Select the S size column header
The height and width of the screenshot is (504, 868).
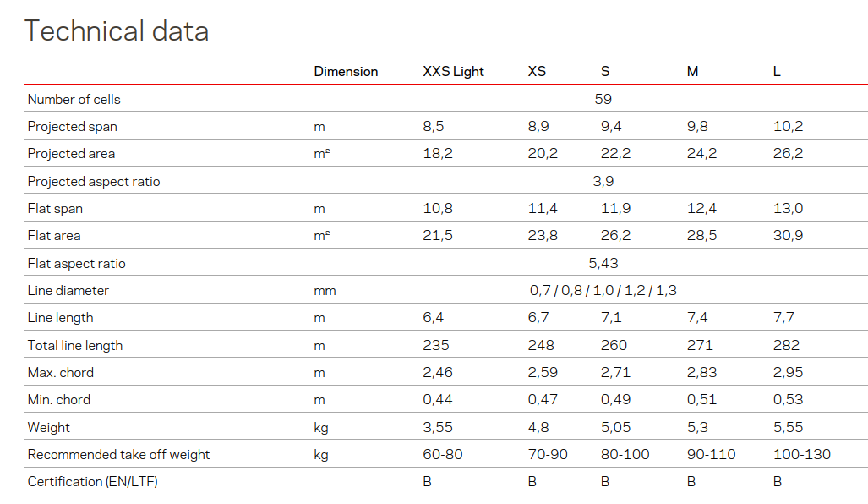[605, 72]
